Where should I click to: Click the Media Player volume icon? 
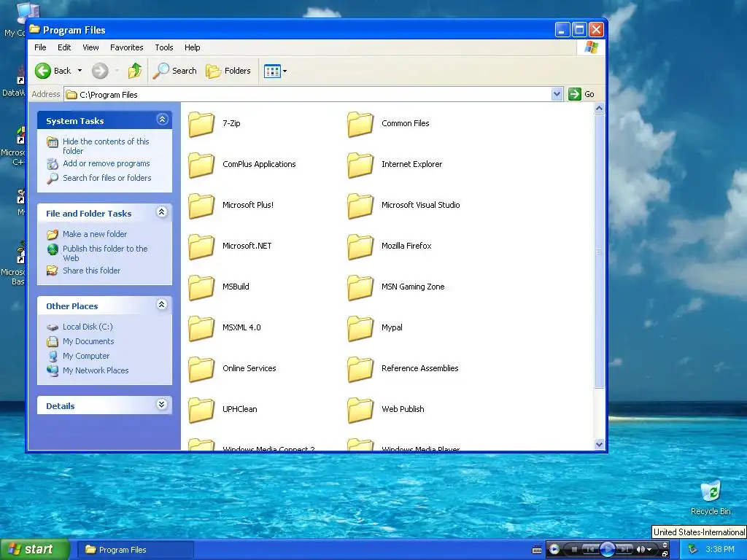point(640,550)
